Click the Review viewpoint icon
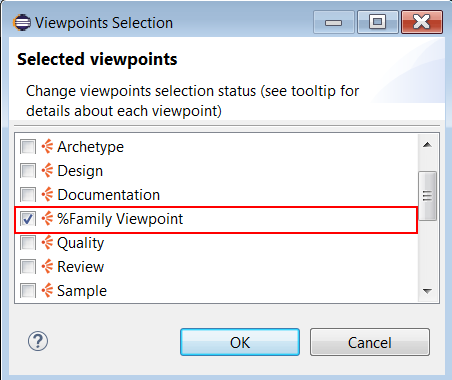Screen dimensions: 452x380 (47, 267)
